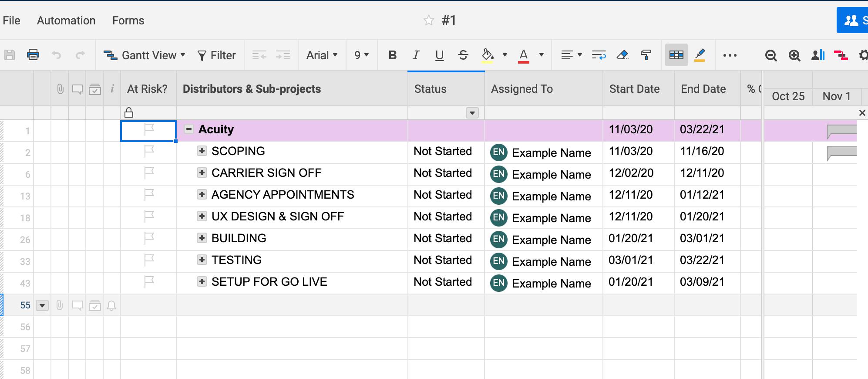Open the Forms menu
This screenshot has width=868, height=379.
128,20
